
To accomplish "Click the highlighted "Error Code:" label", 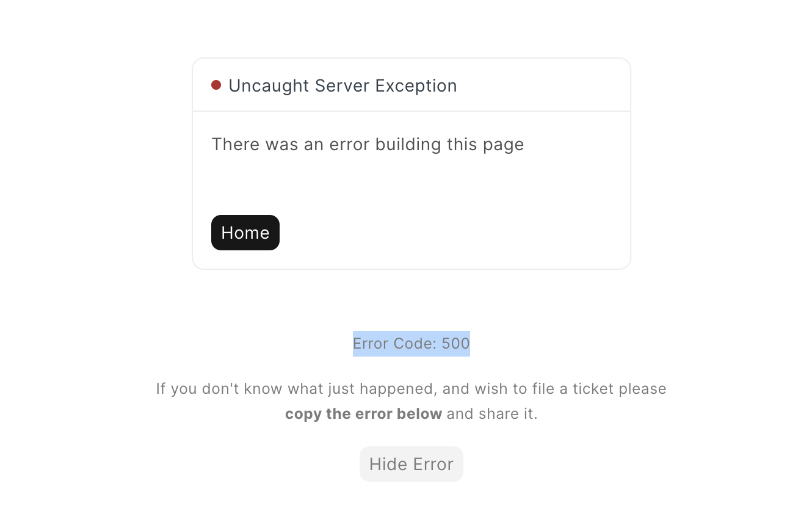I will coord(394,344).
